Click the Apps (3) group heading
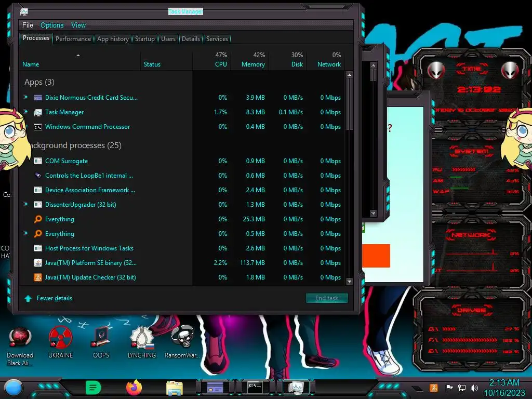 pos(39,82)
